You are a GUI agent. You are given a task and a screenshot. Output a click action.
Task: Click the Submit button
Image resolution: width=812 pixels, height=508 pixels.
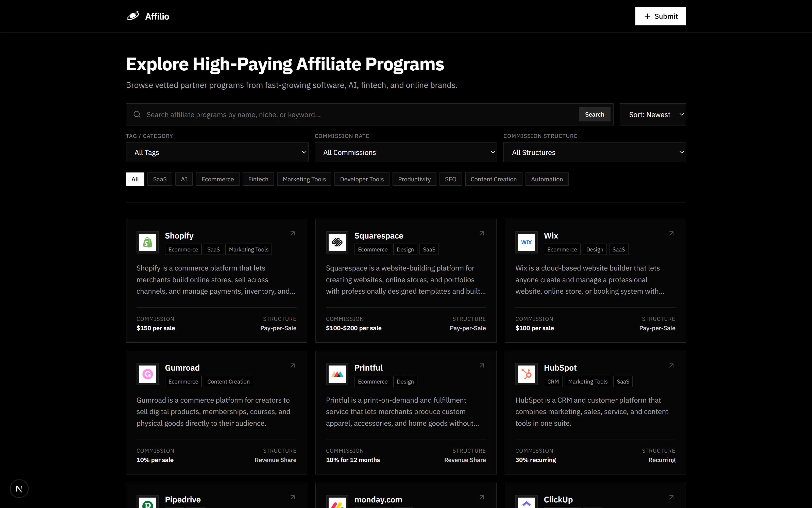click(x=660, y=16)
